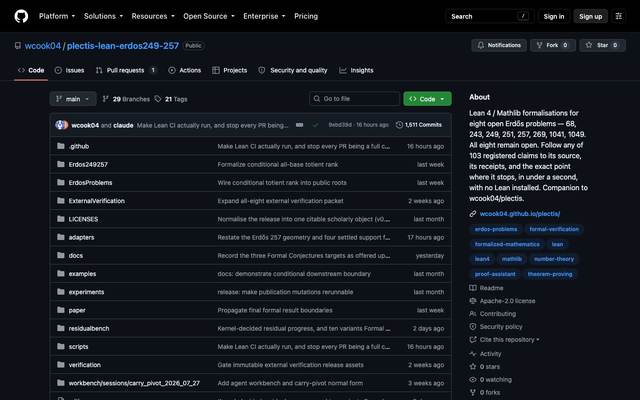This screenshot has width=640, height=400.
Task: Open the appearance settings icon
Action: coord(618,16)
